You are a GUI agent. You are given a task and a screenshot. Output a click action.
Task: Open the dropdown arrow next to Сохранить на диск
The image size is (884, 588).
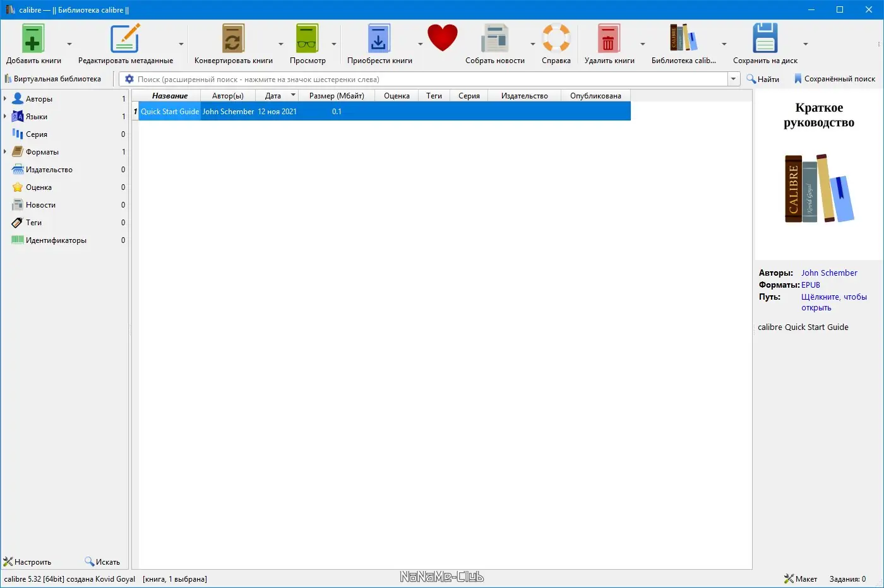(806, 44)
